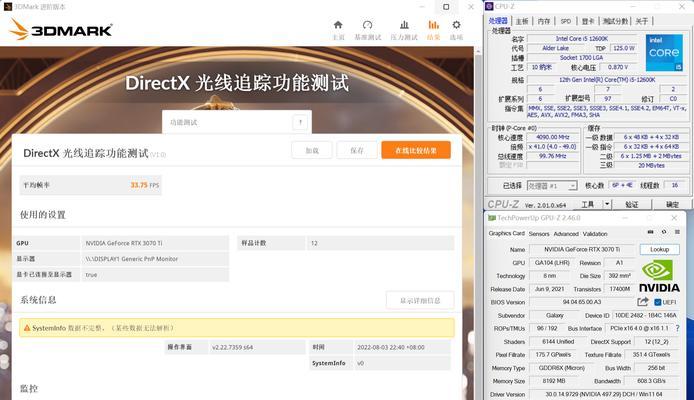Click the 3DMark logo
The height and width of the screenshot is (400, 694).
pos(61,29)
